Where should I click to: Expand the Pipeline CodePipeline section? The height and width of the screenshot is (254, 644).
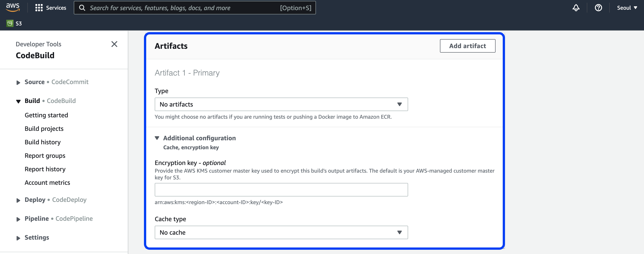18,219
